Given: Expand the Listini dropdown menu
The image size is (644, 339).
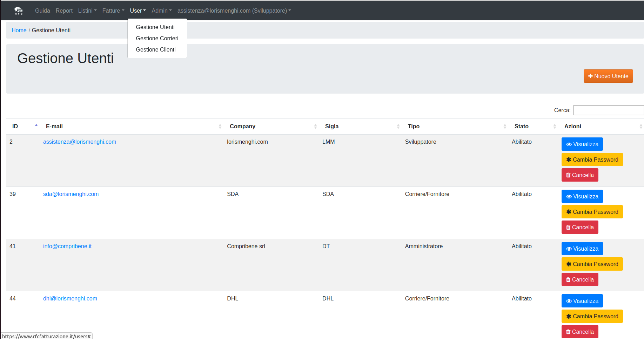Looking at the screenshot, I should 87,11.
